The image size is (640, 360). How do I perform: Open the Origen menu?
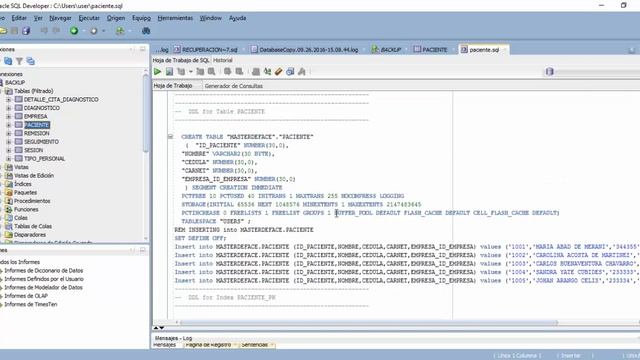tap(116, 18)
